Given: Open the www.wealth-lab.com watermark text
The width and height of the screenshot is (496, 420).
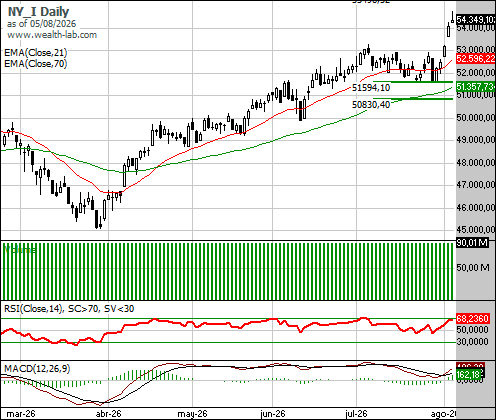Looking at the screenshot, I should click(52, 35).
